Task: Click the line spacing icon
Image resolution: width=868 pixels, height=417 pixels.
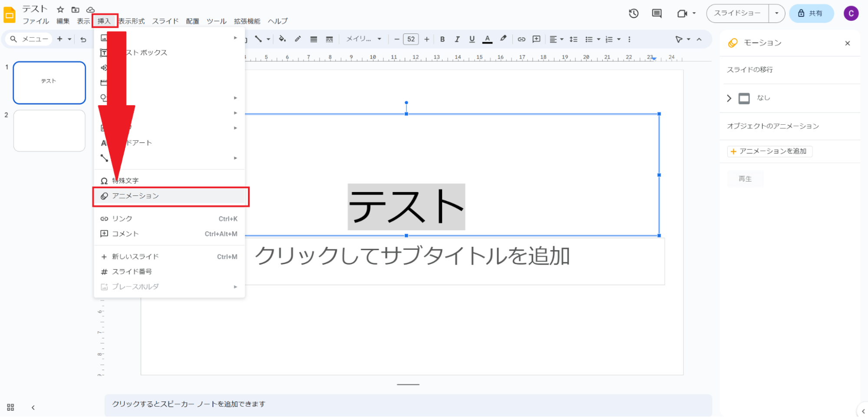Action: click(573, 39)
